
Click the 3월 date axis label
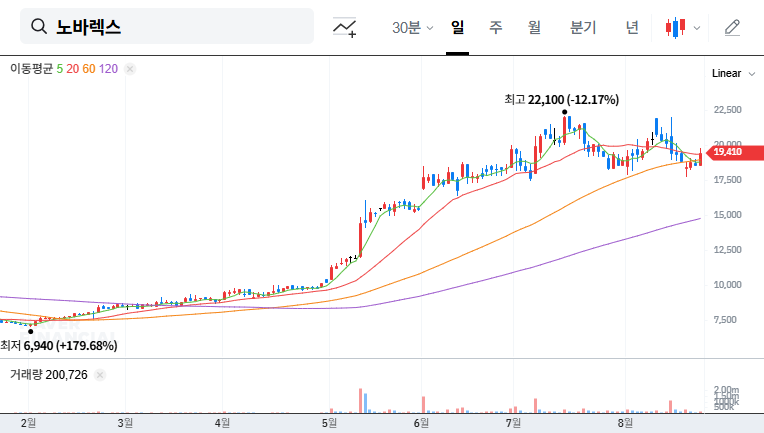125,423
